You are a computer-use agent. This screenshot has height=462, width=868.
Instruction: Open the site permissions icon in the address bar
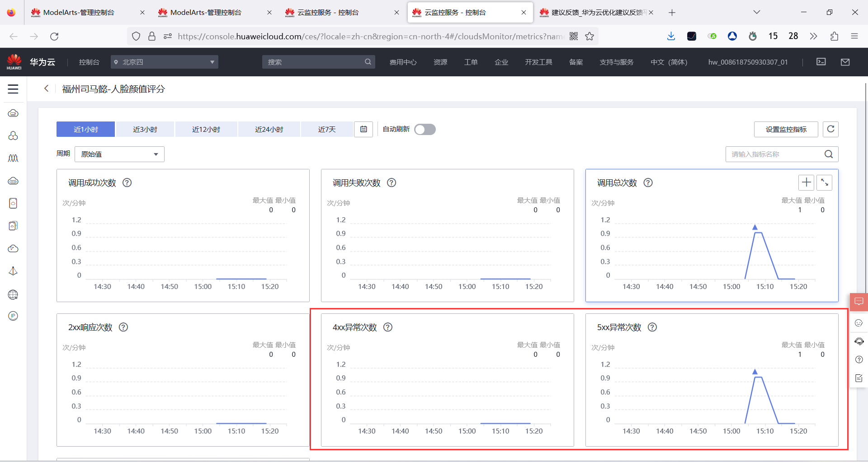167,36
